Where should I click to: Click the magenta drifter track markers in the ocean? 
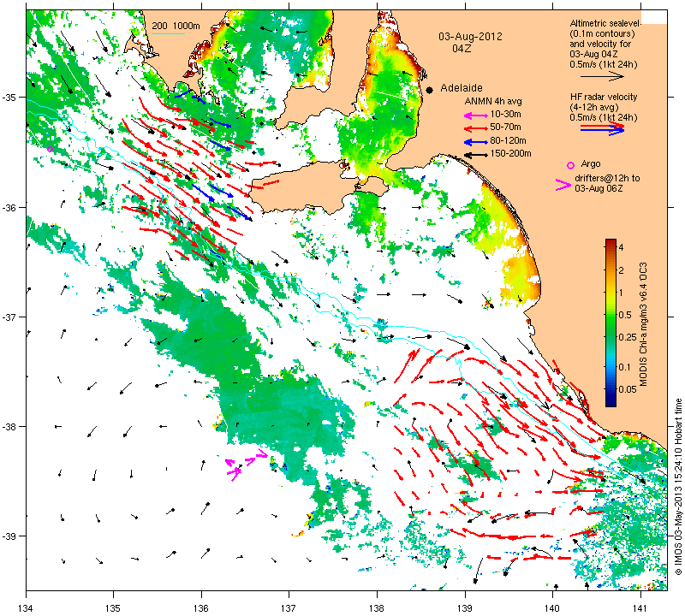click(x=247, y=465)
